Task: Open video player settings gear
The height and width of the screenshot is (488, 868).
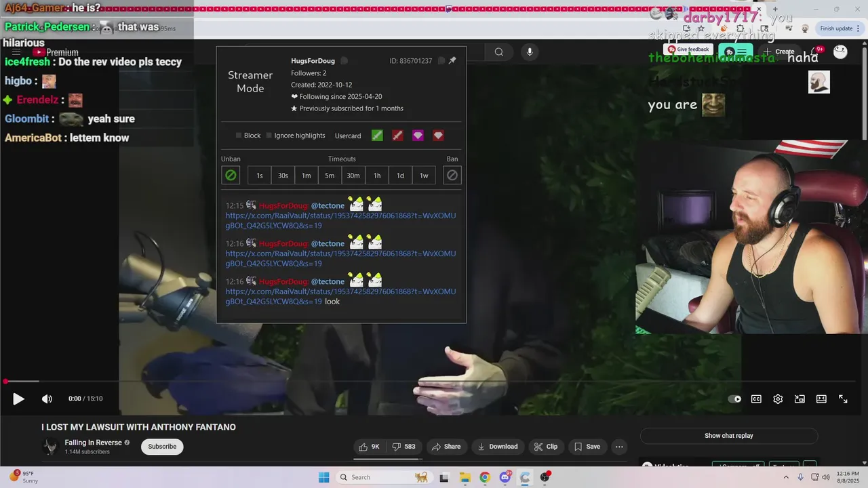Action: point(778,399)
